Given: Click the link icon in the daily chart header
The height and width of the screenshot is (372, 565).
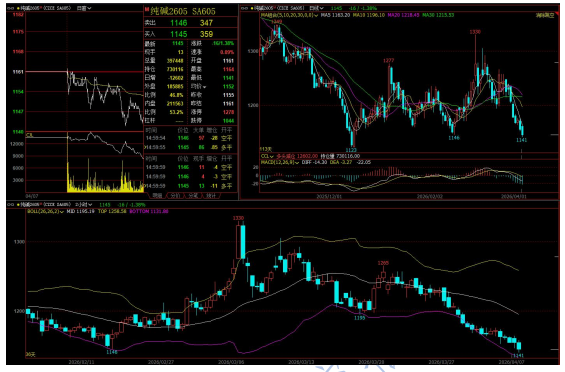Looking at the screenshot, I should (x=244, y=8).
